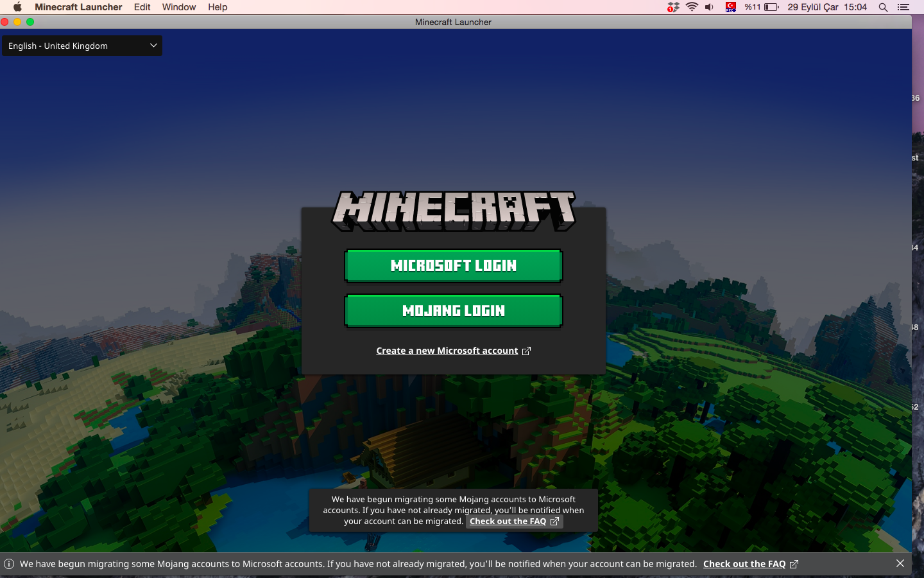Screen dimensions: 924x578
Task: Choose Mojang Login
Action: click(x=454, y=311)
